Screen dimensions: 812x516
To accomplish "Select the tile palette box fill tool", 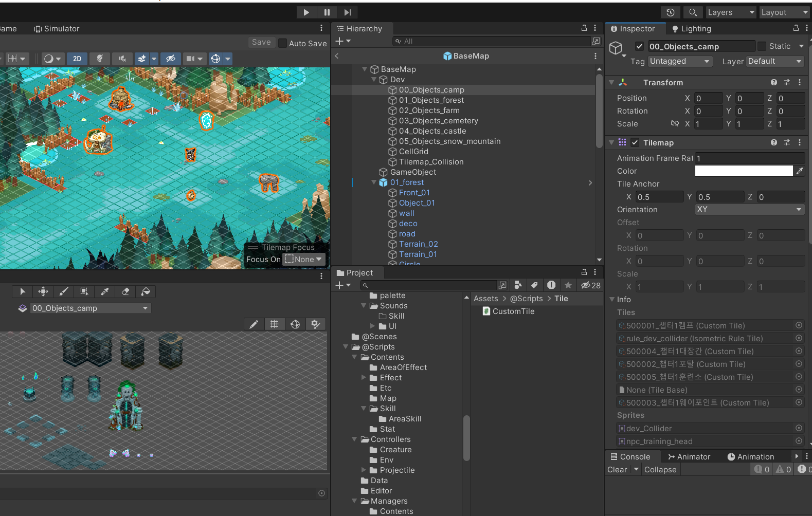I will [84, 291].
